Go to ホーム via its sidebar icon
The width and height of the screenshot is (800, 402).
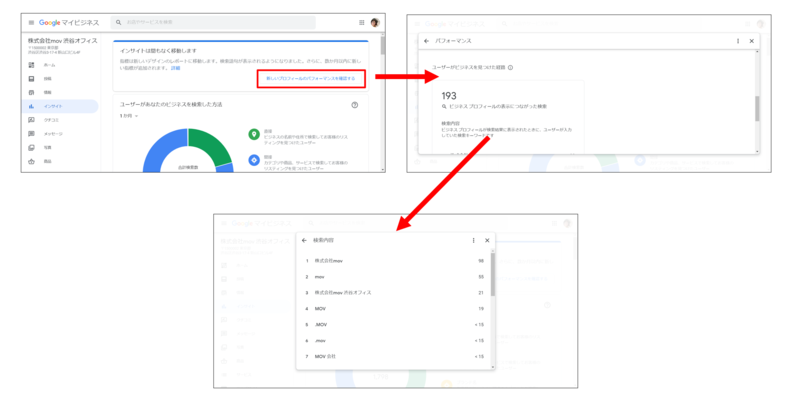32,65
